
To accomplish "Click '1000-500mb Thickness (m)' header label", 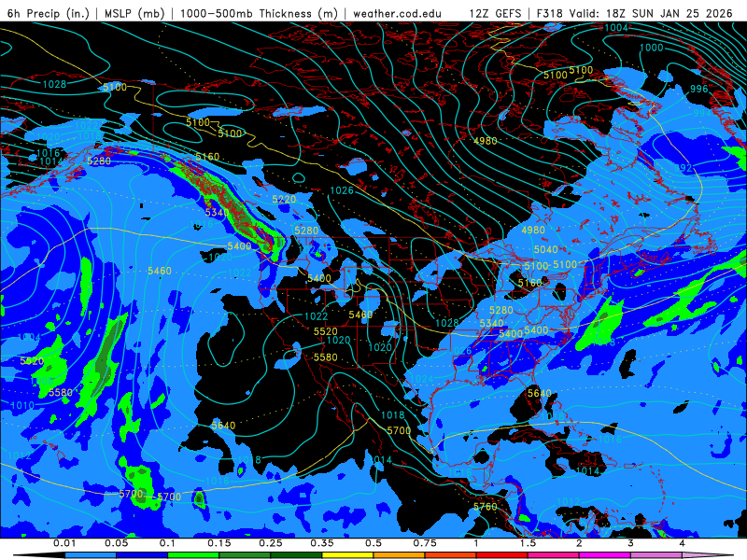I will click(259, 13).
